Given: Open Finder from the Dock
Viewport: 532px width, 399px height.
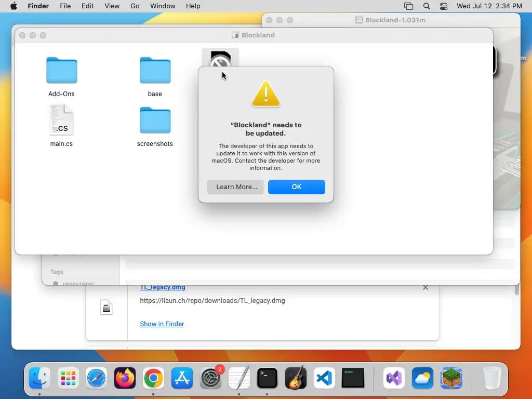Looking at the screenshot, I should point(39,378).
